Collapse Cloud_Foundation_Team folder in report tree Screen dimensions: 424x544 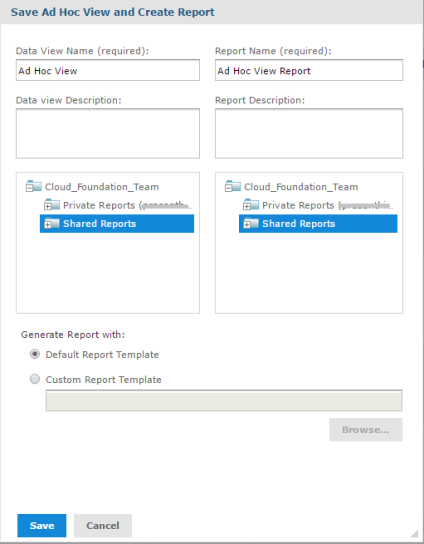[x=228, y=188]
